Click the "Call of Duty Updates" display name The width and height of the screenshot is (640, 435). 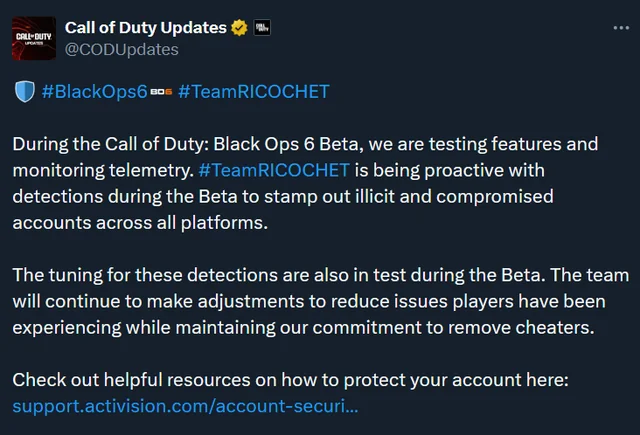(146, 27)
